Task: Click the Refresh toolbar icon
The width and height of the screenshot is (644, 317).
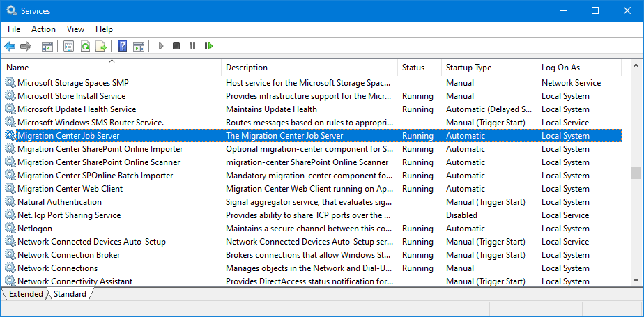Action: 85,46
